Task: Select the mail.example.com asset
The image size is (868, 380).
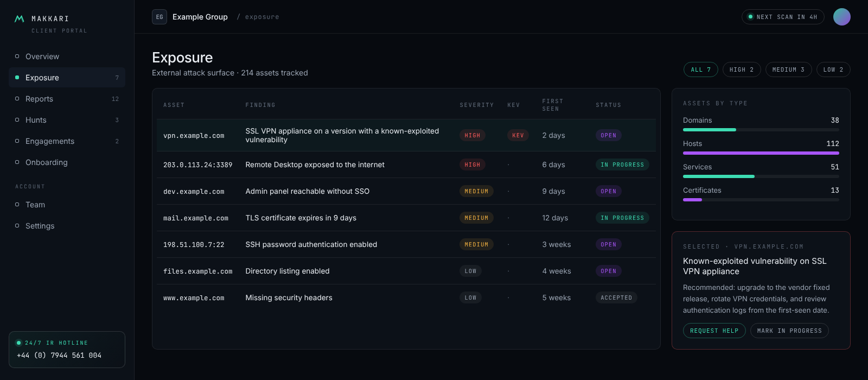Action: tap(196, 218)
